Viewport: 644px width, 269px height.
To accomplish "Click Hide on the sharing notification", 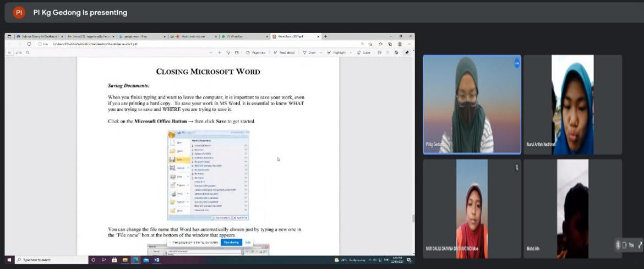I will (x=248, y=242).
